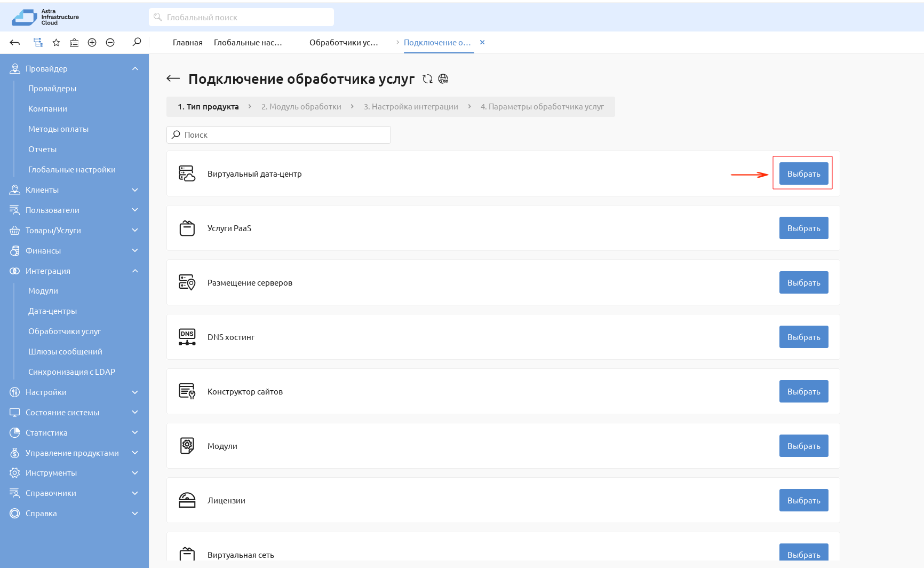Expand the Товары/Услуги section chevron
The image size is (924, 568).
[x=135, y=230]
